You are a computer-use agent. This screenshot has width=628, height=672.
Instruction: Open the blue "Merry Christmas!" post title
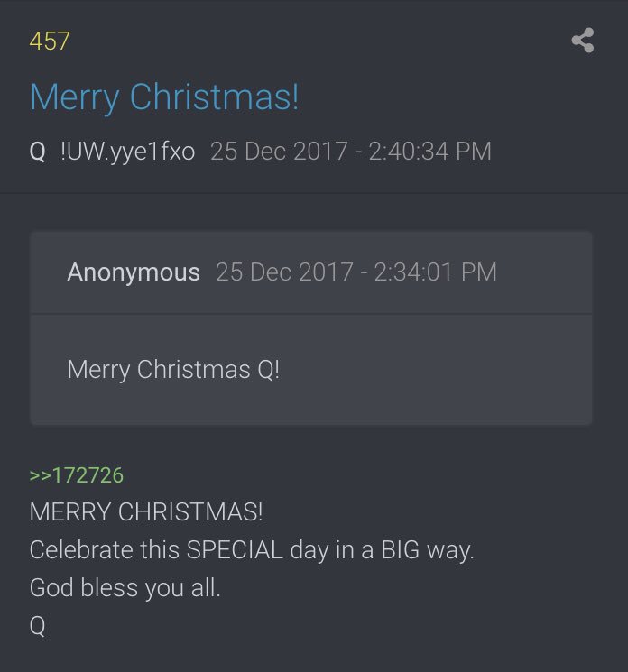pyautogui.click(x=164, y=97)
